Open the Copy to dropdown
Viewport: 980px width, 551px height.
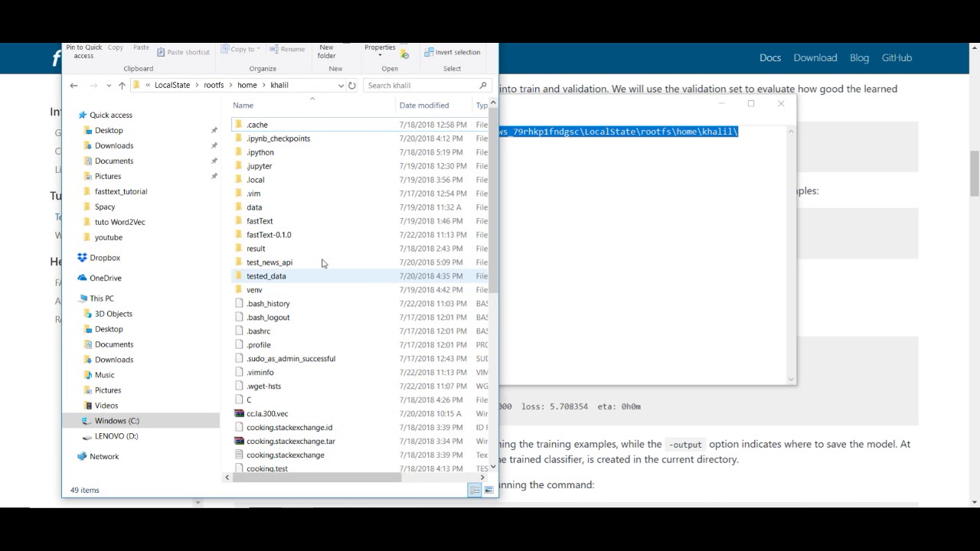coord(242,49)
